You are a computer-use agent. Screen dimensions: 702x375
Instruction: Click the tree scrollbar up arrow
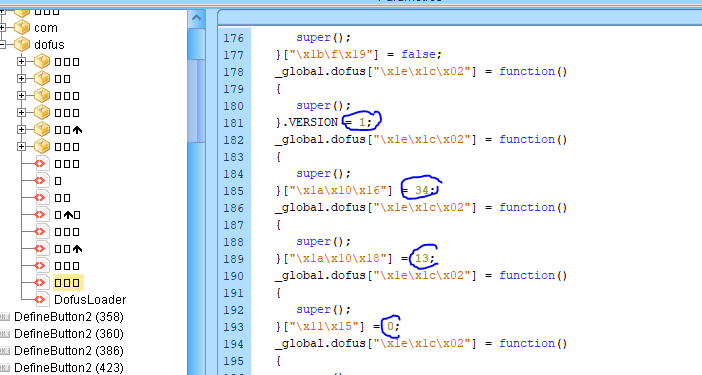(x=196, y=18)
